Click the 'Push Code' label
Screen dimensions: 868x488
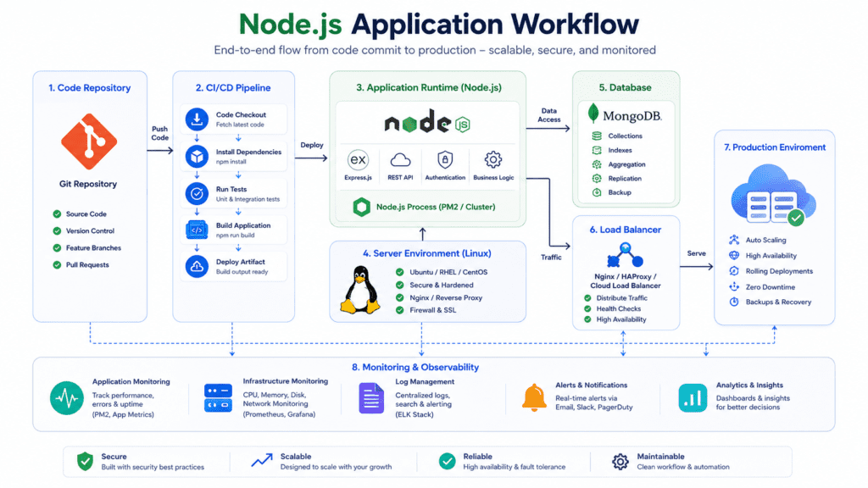pyautogui.click(x=160, y=133)
